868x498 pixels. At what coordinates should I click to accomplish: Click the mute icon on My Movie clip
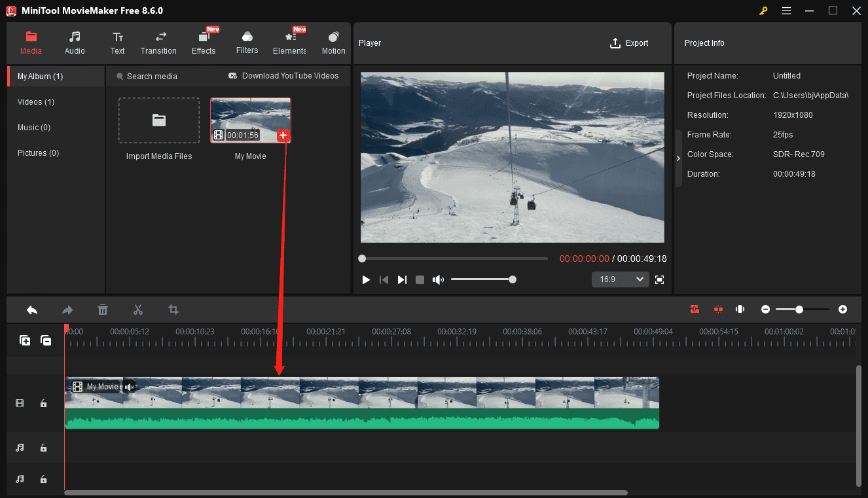(x=129, y=387)
